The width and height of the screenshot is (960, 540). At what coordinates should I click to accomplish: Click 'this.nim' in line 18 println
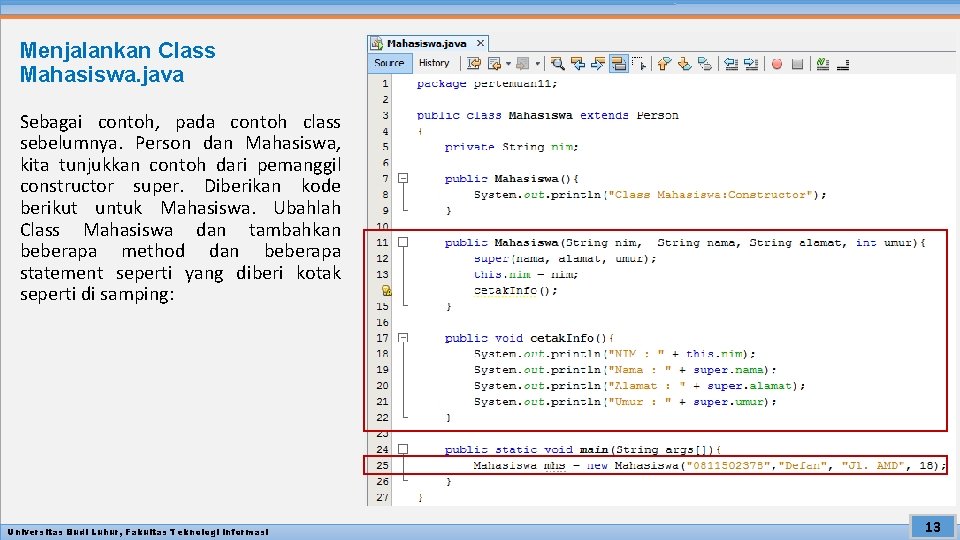[x=714, y=354]
